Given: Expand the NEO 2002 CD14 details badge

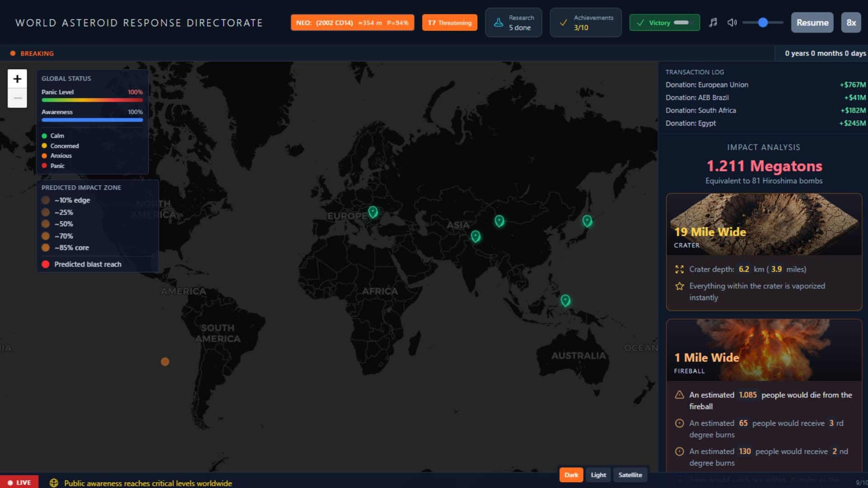Looking at the screenshot, I should [x=352, y=23].
